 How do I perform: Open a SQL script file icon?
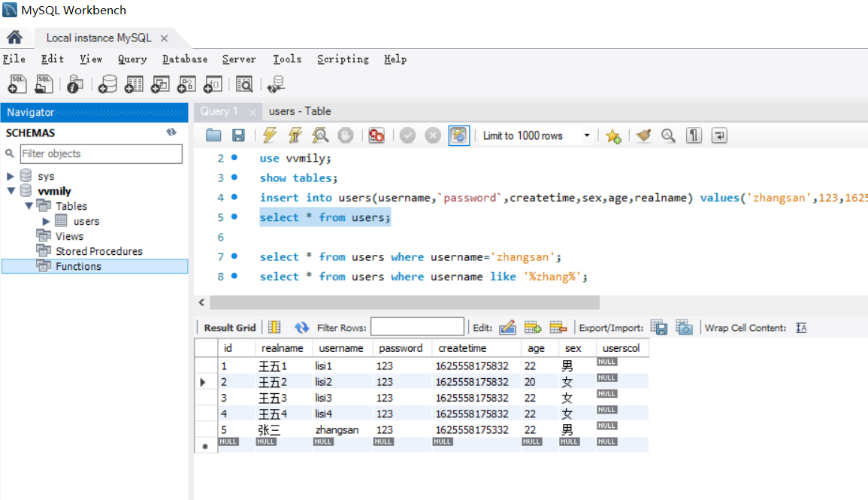tap(44, 84)
